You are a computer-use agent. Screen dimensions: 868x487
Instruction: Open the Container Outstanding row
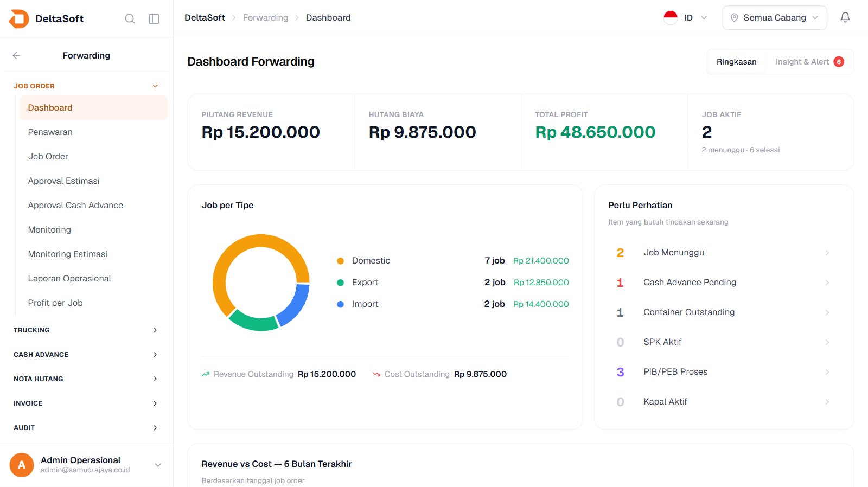pos(724,312)
